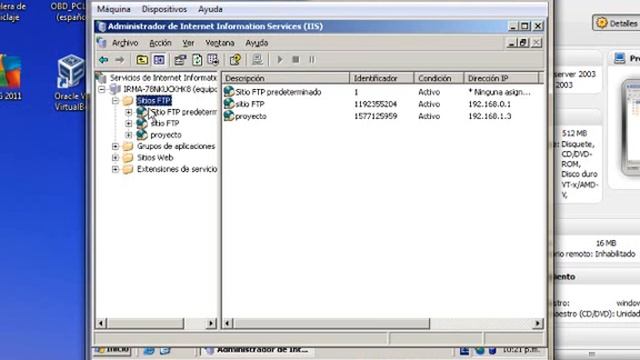Click list pane scroll-left arrow
The image size is (640, 360).
pyautogui.click(x=227, y=324)
